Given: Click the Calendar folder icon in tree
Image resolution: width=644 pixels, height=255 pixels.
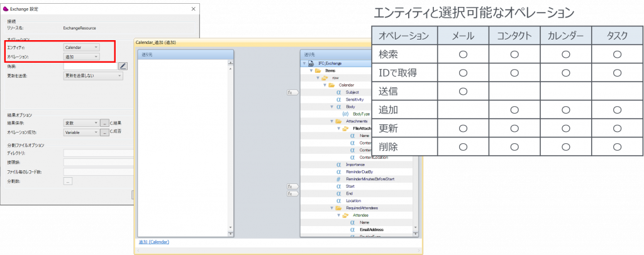Looking at the screenshot, I should 331,85.
